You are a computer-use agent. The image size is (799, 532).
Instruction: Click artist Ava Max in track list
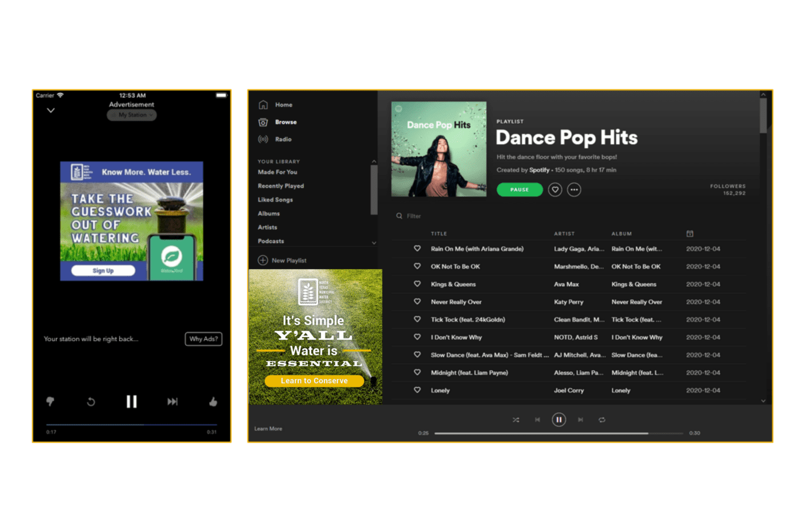pos(566,284)
